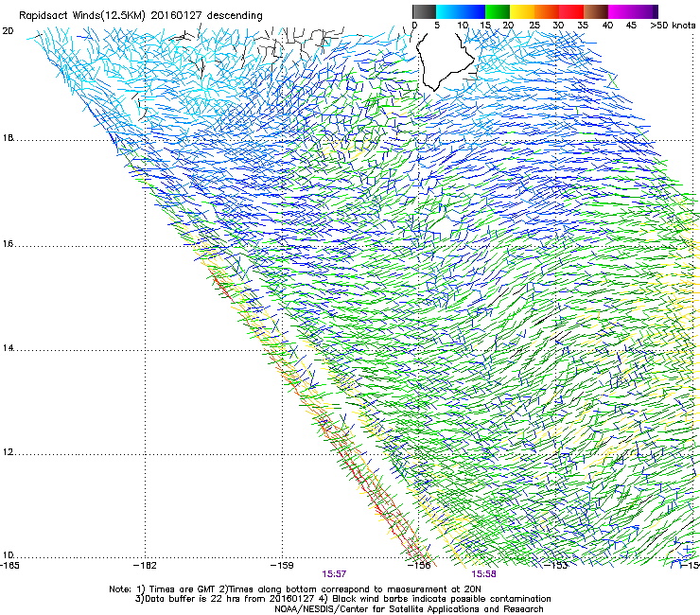This screenshot has height=615, width=700.
Task: Click the latitude label '12'
Action: pos(8,452)
